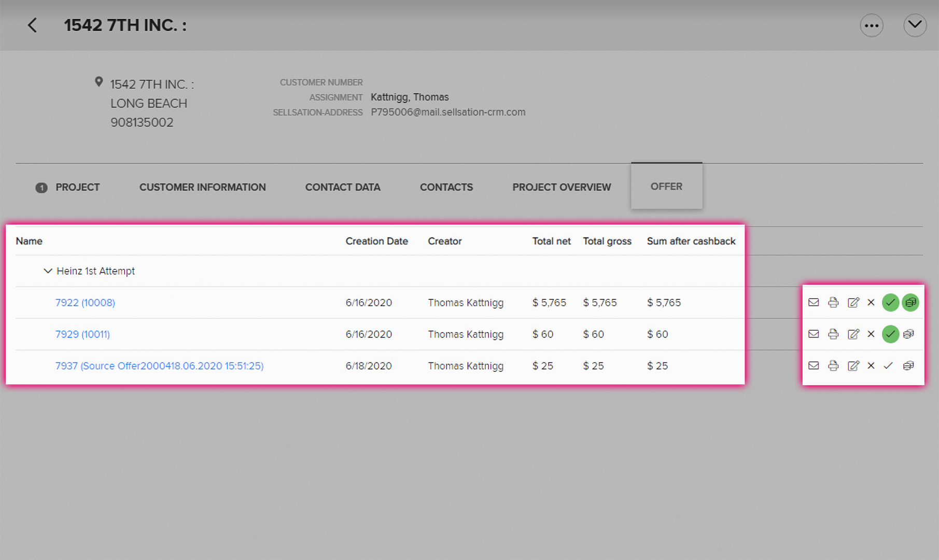Screen dimensions: 939x560
Task: Click the project badge number 1
Action: (41, 188)
